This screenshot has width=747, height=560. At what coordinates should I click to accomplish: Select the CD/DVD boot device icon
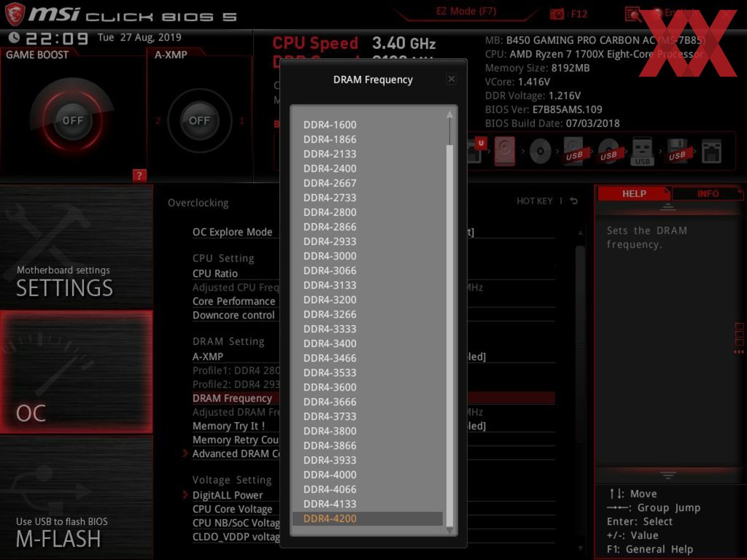tap(540, 152)
